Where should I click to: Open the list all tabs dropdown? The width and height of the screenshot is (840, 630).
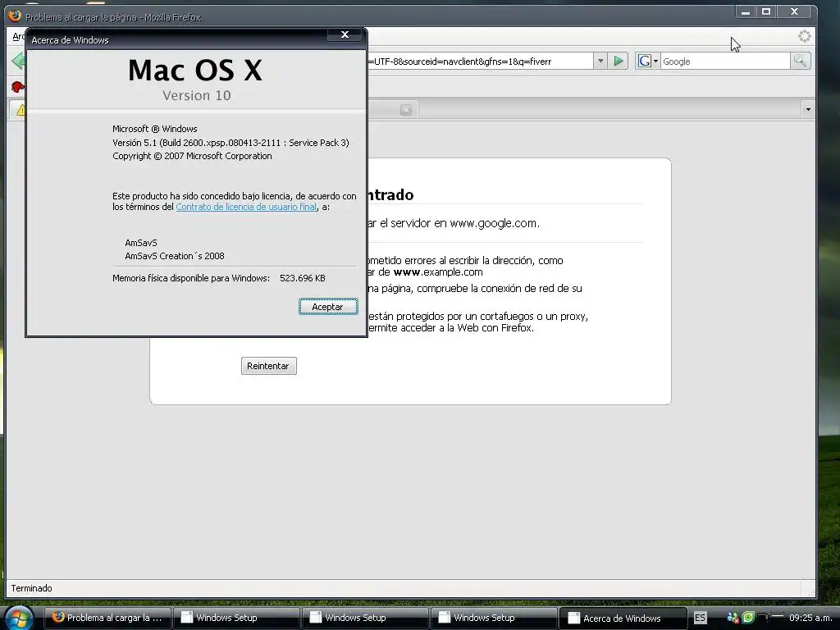[x=808, y=109]
